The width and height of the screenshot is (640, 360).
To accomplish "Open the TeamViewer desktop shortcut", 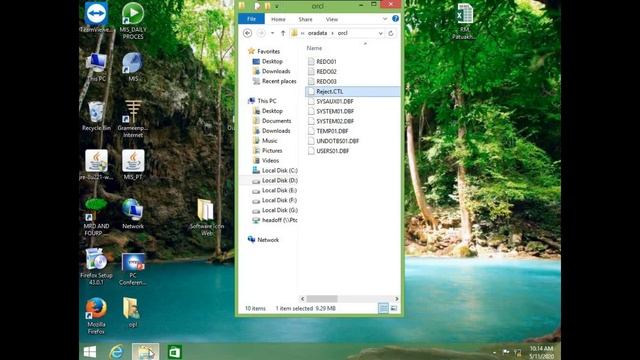I will click(96, 17).
